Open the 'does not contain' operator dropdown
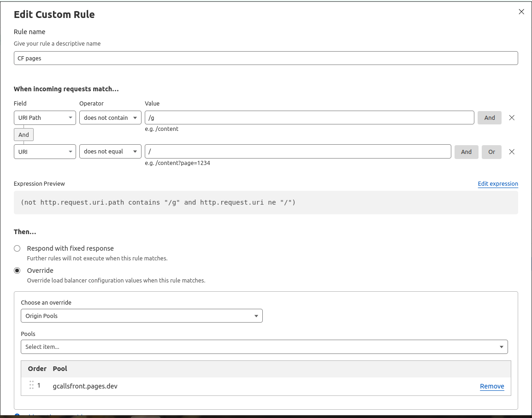 click(110, 118)
